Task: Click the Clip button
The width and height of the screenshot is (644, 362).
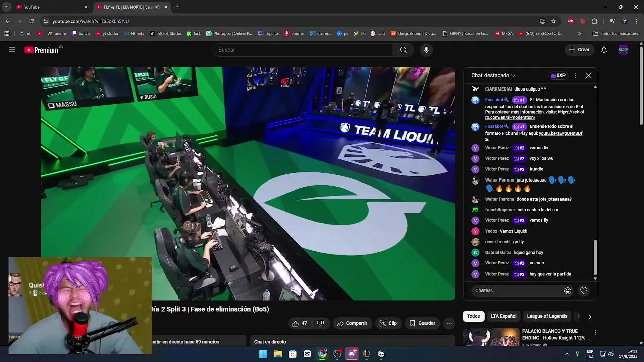Action: (x=388, y=323)
